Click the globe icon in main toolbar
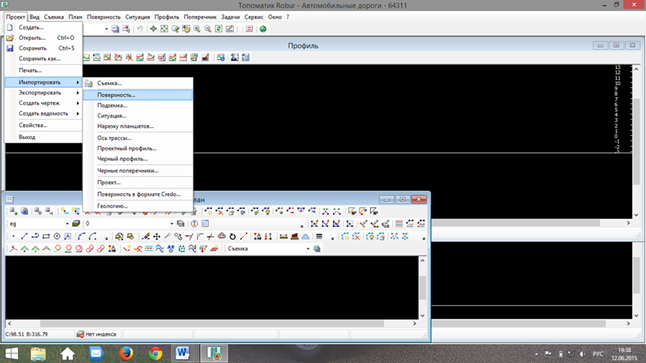 (x=263, y=29)
